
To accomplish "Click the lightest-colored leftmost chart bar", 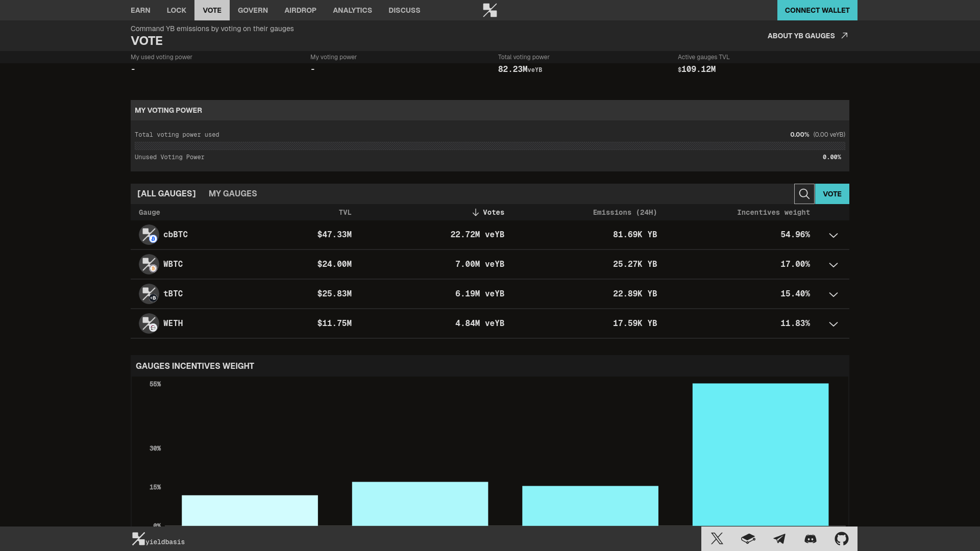I will click(250, 510).
